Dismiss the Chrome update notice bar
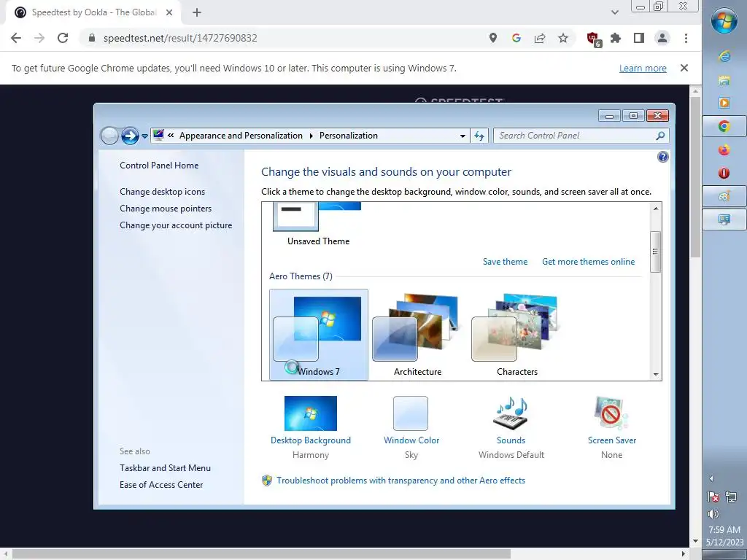This screenshot has width=747, height=560. (x=684, y=68)
